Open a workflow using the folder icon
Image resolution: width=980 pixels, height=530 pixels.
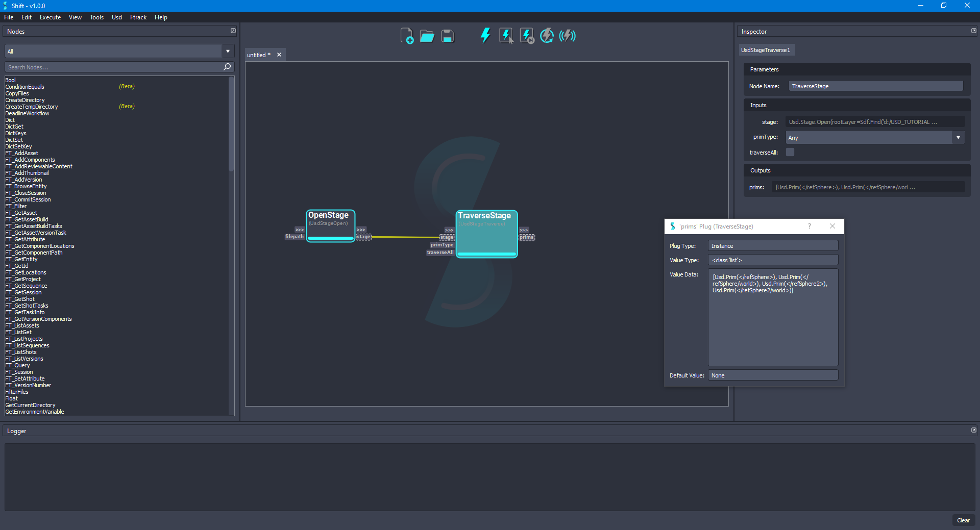(427, 36)
